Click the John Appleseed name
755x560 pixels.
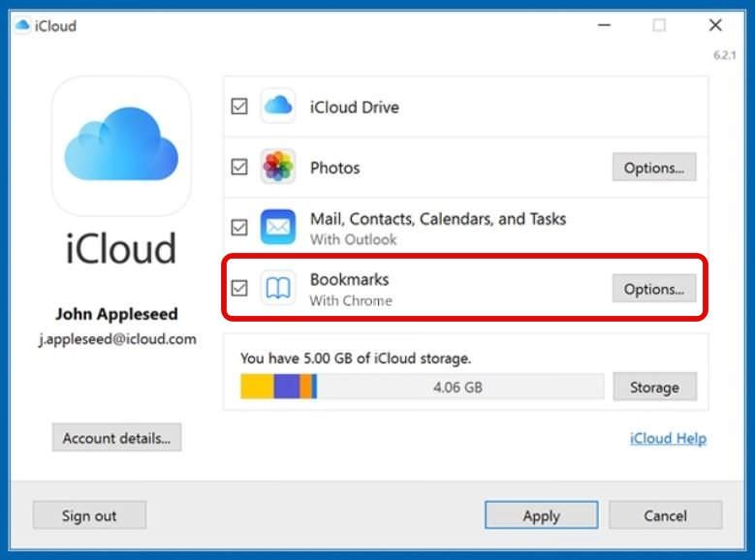tap(116, 314)
